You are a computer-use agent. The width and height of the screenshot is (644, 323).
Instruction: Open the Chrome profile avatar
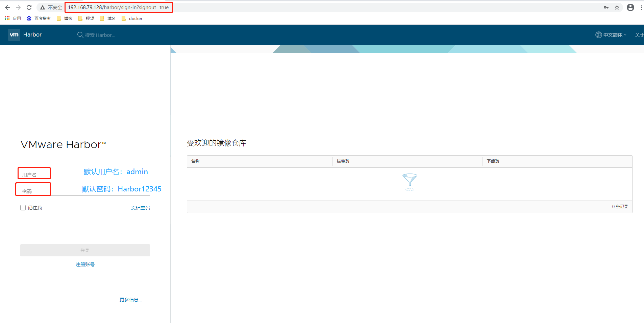point(630,7)
